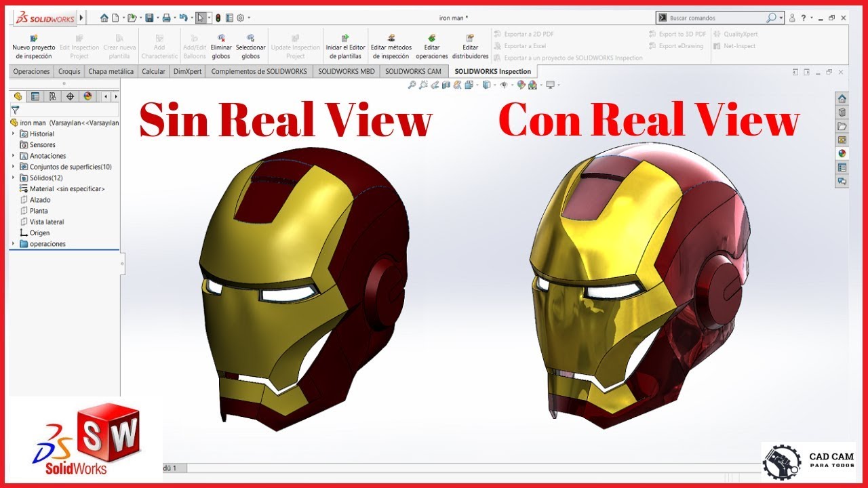868x488 pixels.
Task: Open the PropertyManager tab icon
Action: click(x=35, y=96)
